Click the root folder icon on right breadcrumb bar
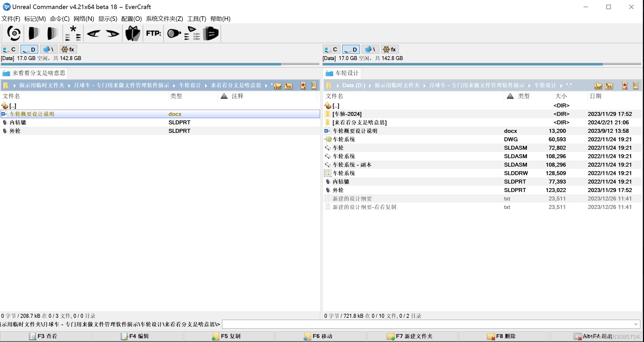Screen dimensions: 644x342 [x=598, y=86]
